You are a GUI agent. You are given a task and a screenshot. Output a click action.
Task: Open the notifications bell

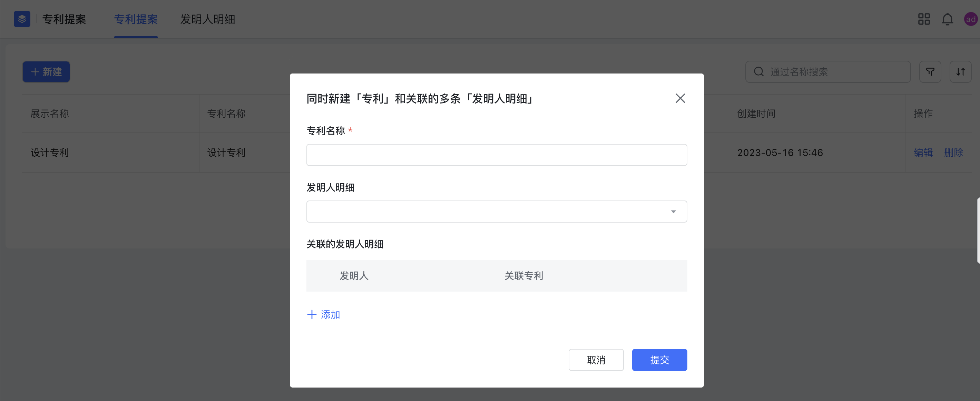[947, 19]
